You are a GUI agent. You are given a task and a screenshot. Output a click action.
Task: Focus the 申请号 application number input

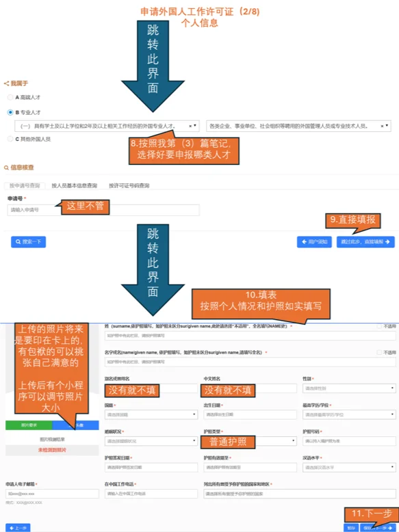103,210
